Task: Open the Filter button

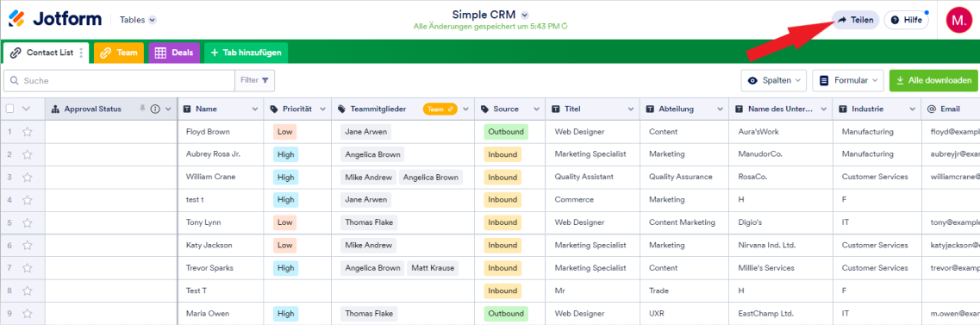Action: (254, 81)
